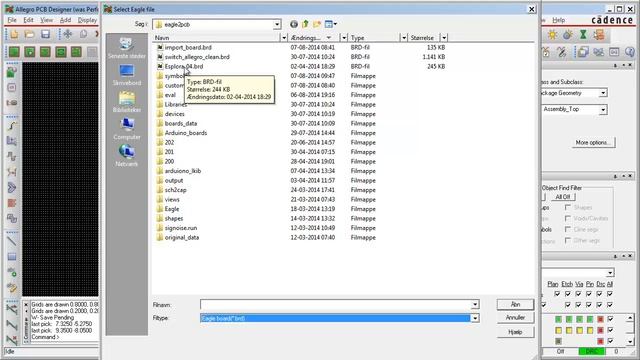Select the file switch_allegro_clean.brd
Screen dimensions: 640x360
tap(197, 57)
